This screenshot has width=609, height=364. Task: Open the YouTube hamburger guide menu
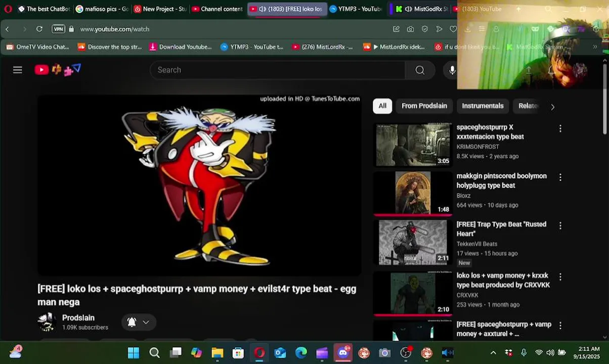(x=18, y=70)
